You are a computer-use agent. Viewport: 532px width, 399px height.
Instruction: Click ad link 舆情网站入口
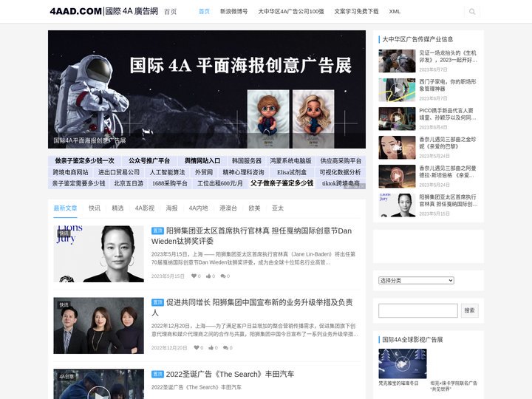(202, 161)
